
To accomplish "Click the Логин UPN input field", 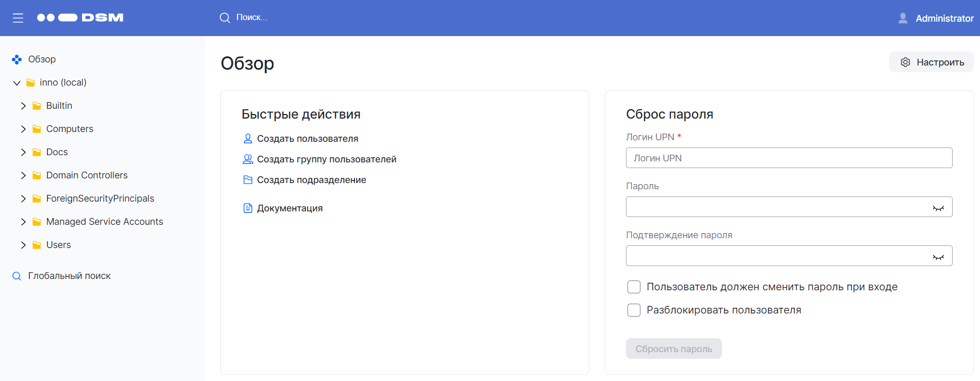I will click(789, 158).
